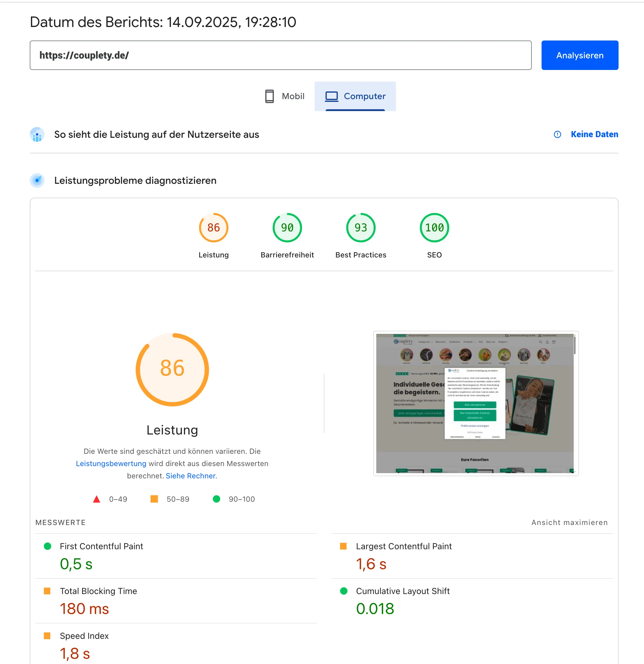Click the info icon next to Keine Daten
Screen dimensions: 644x664
[x=557, y=134]
